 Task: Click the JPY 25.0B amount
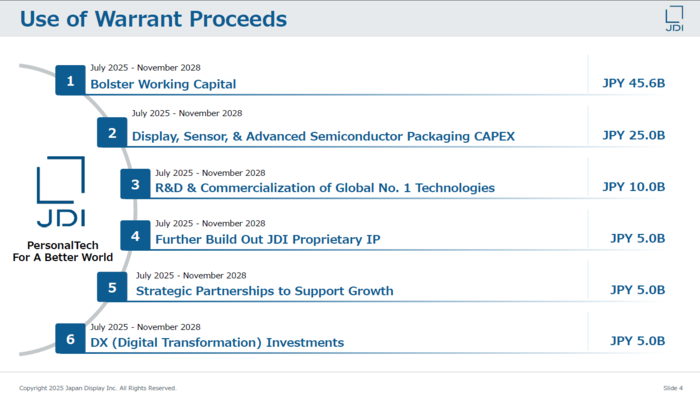634,135
